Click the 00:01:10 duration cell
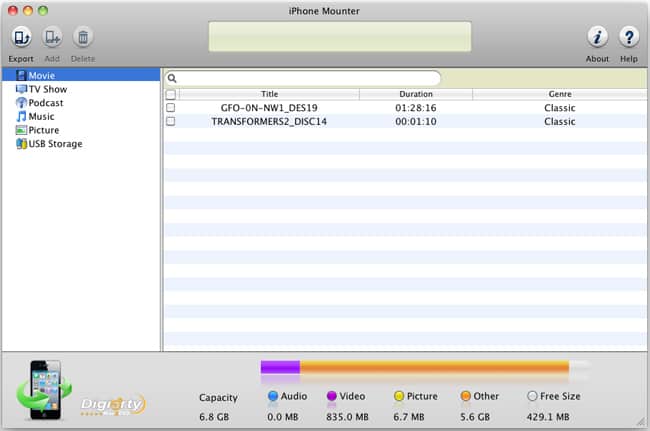 coord(416,121)
